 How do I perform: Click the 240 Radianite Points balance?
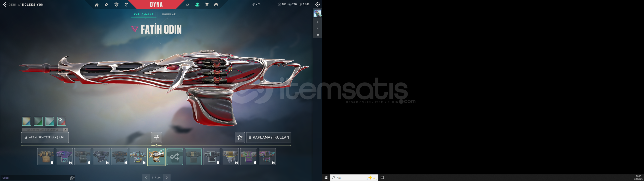(293, 4)
